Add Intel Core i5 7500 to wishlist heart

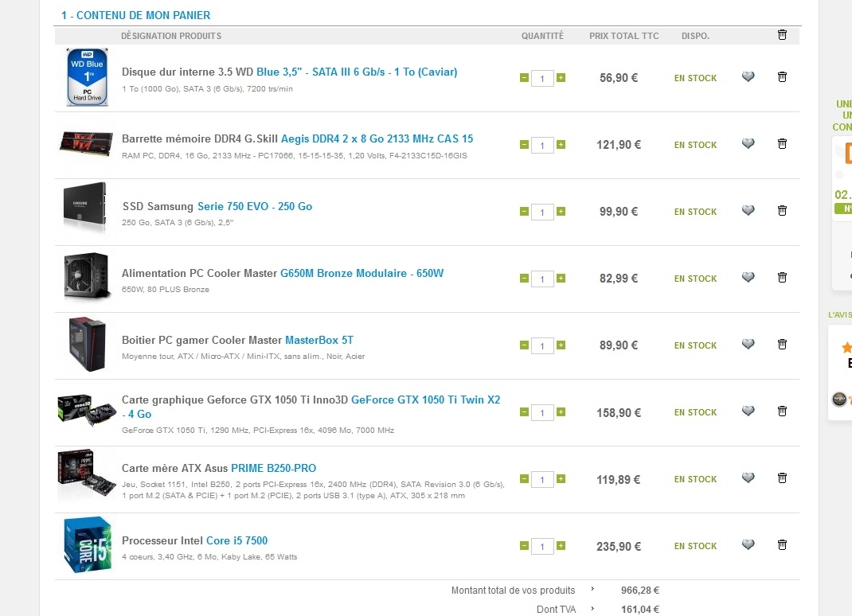[748, 544]
